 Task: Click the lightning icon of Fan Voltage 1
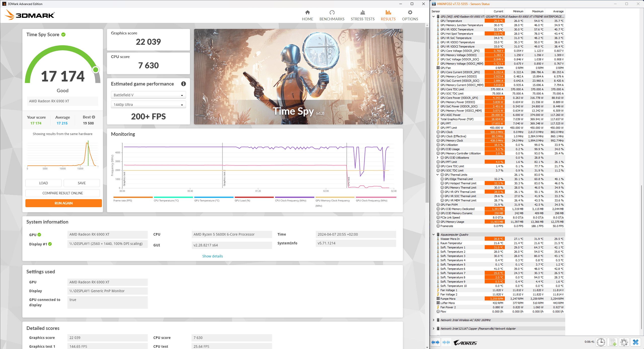coord(438,290)
